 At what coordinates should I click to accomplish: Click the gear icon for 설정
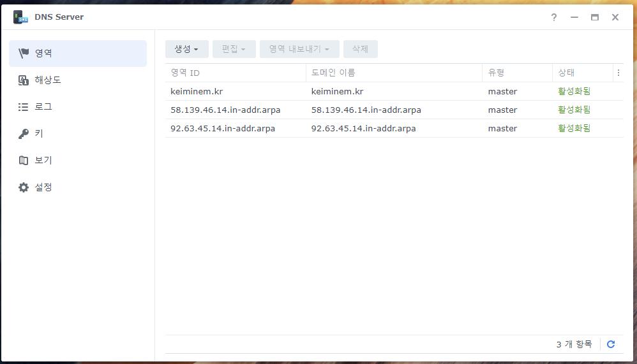[x=24, y=187]
